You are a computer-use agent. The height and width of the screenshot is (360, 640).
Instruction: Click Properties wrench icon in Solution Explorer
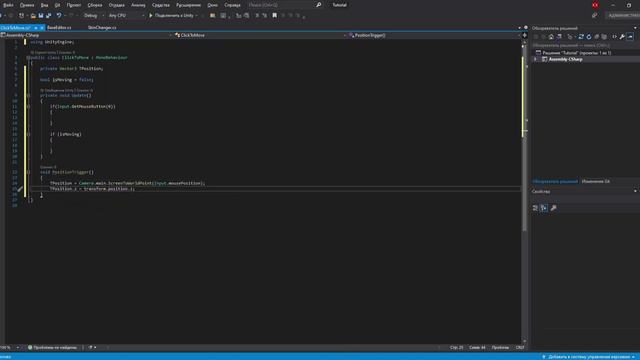click(x=622, y=37)
